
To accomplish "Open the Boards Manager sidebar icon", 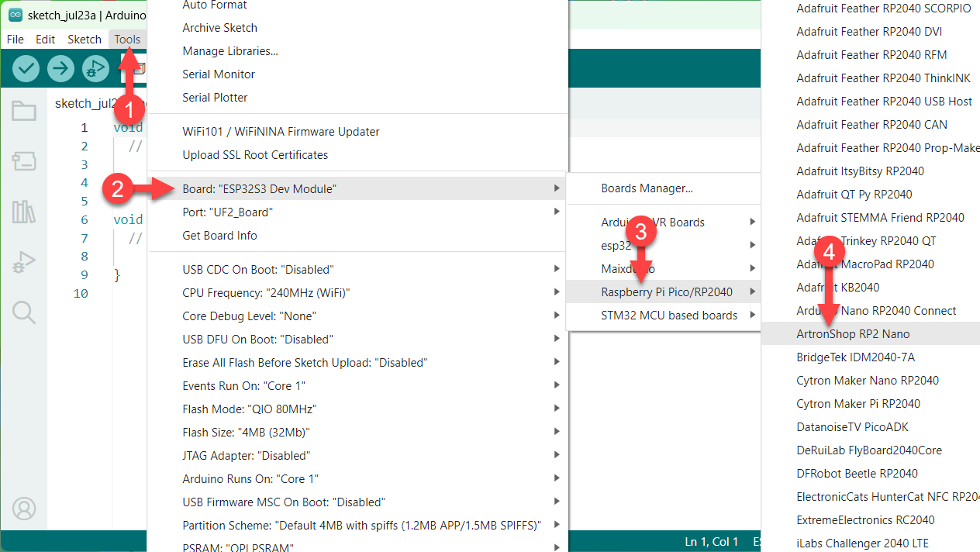I will click(24, 161).
